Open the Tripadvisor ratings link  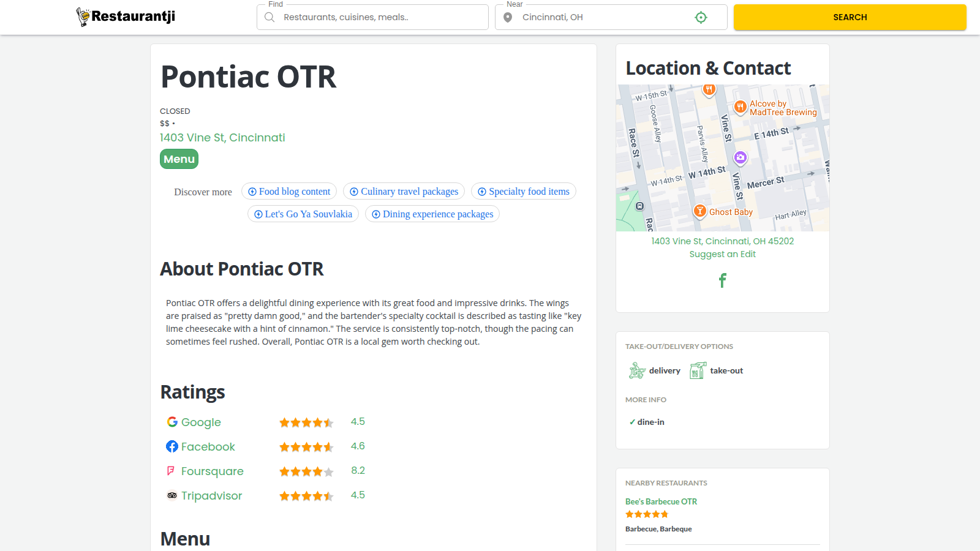click(x=211, y=496)
